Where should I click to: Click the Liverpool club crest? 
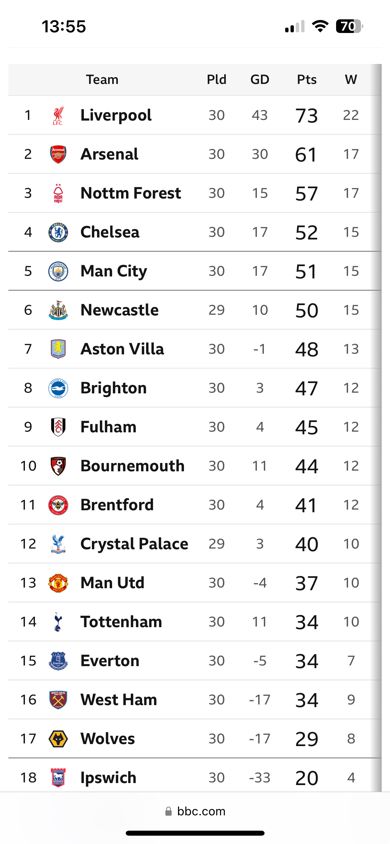[x=58, y=115]
